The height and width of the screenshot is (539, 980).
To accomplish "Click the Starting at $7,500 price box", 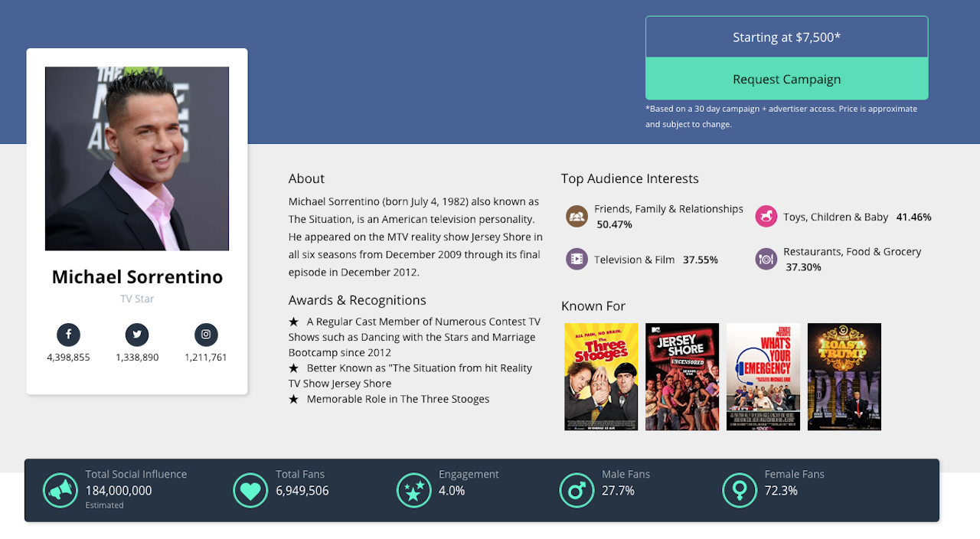I will (x=786, y=37).
